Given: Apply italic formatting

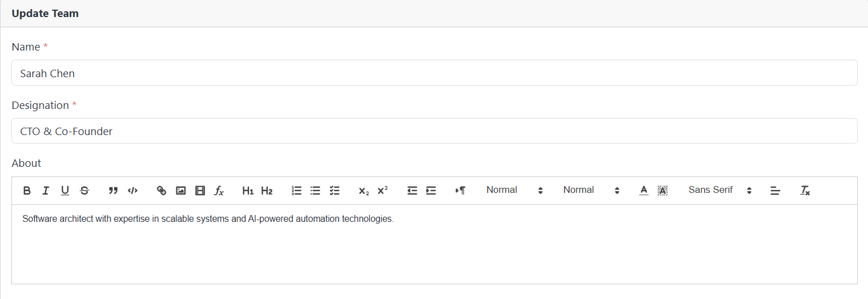Looking at the screenshot, I should point(46,191).
